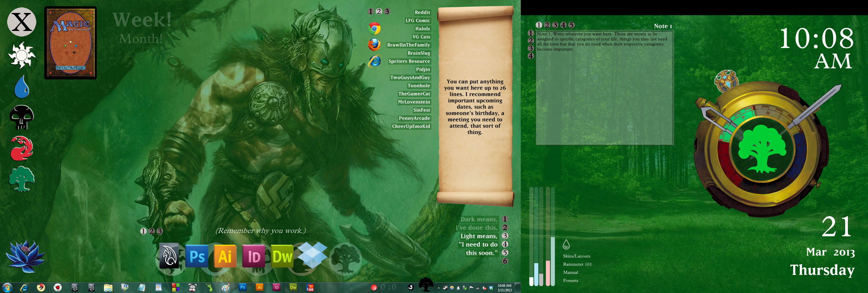Launch Firefox from the browser launcher column
Screen dimensions: 868x293
click(374, 44)
